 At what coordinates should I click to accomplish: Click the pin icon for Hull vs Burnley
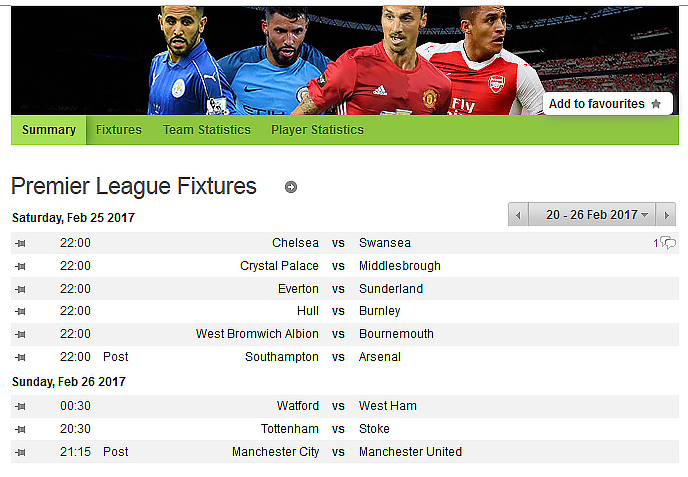(20, 311)
